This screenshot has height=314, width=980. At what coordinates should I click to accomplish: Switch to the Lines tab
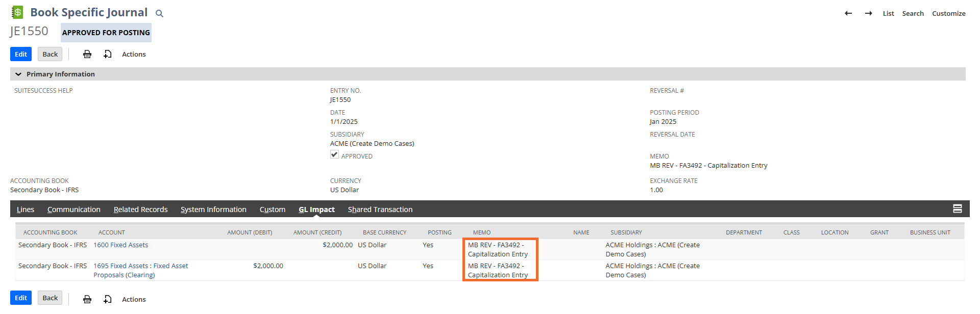pos(26,210)
